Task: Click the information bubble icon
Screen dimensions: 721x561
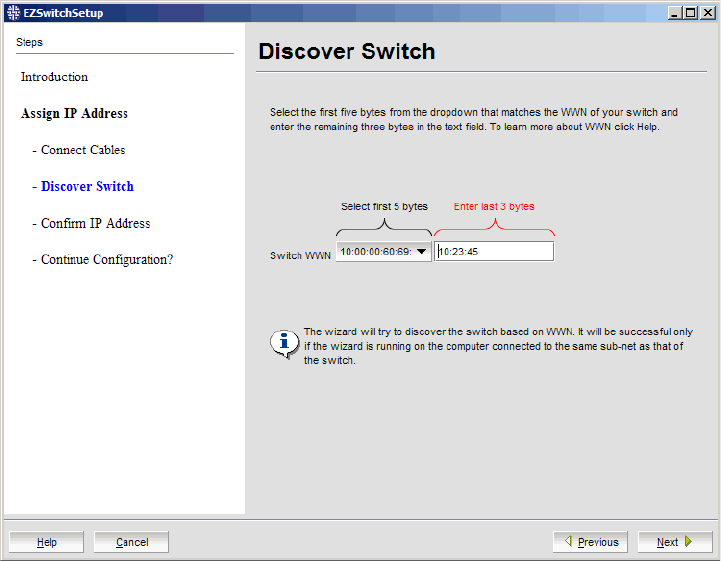Action: [285, 344]
